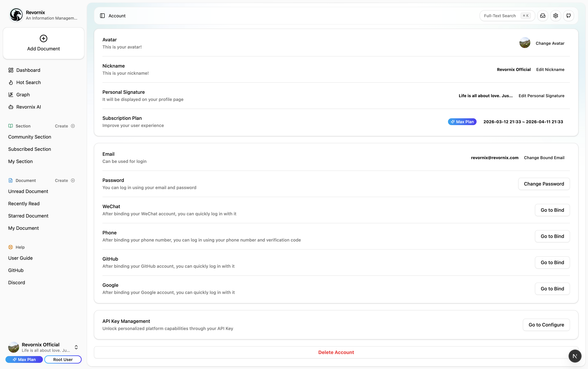588x369 pixels.
Task: Click the Revornix logo
Action: [16, 15]
